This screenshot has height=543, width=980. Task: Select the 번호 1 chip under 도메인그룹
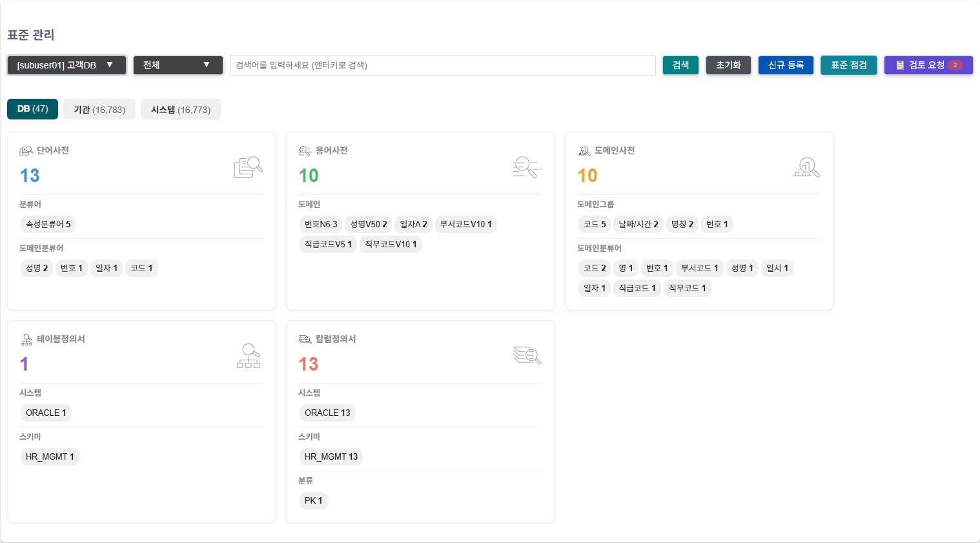[717, 224]
